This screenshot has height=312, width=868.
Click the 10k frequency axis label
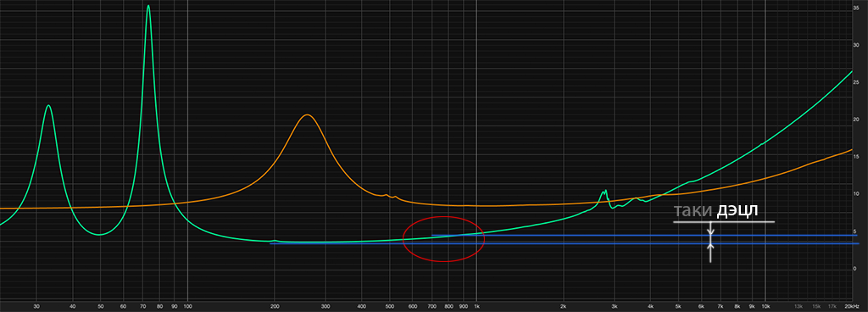(x=766, y=306)
